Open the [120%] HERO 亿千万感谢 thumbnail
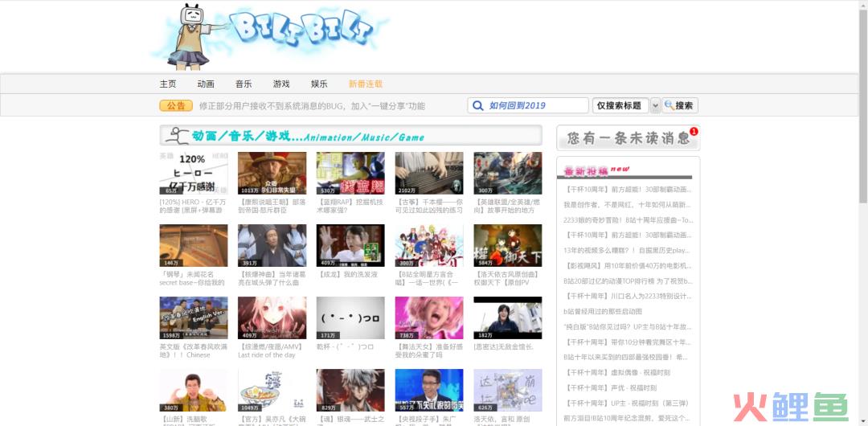 tap(193, 174)
